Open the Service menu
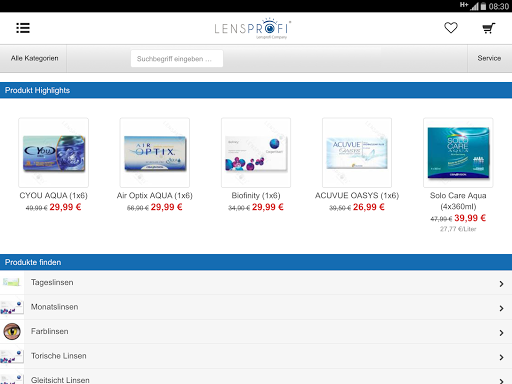 point(489,58)
